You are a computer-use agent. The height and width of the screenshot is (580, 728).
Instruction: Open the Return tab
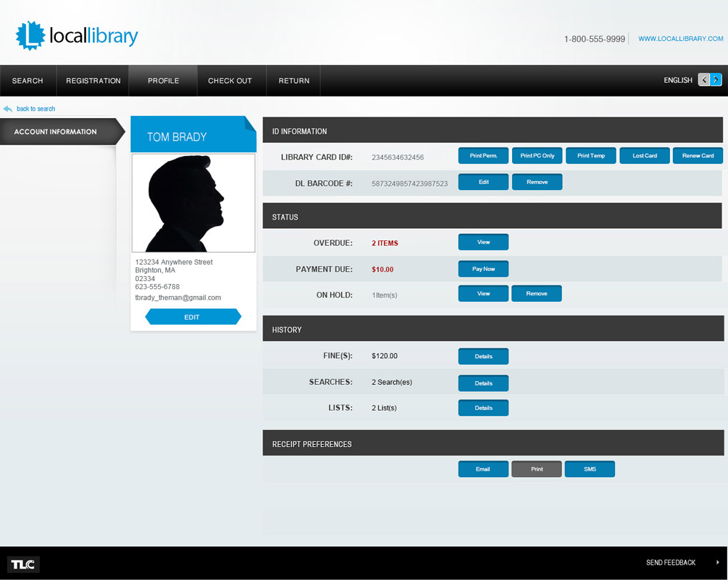(294, 81)
